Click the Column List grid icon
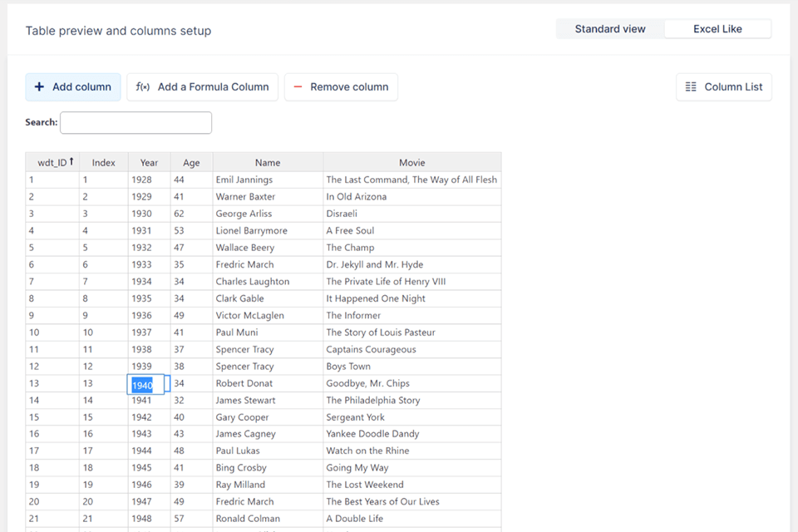798x532 pixels. pyautogui.click(x=691, y=87)
